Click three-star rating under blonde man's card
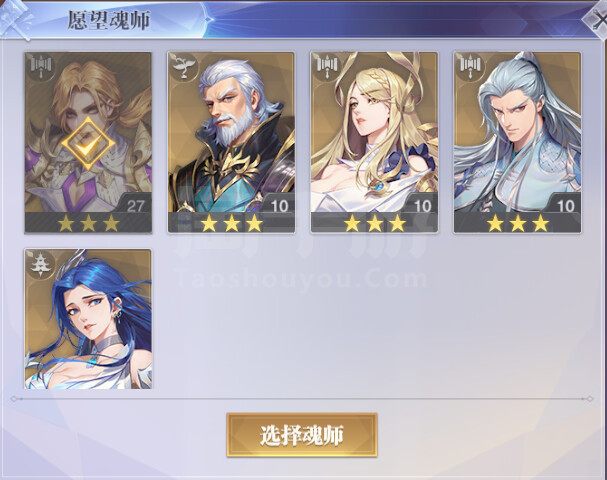Screen dimensions: 607x480 click(88, 223)
